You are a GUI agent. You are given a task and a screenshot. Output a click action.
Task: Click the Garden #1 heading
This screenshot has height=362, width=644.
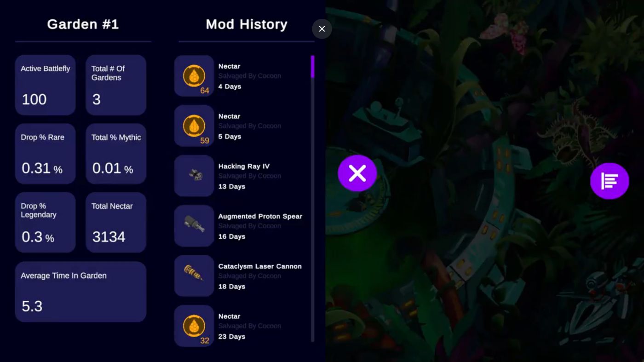(83, 24)
